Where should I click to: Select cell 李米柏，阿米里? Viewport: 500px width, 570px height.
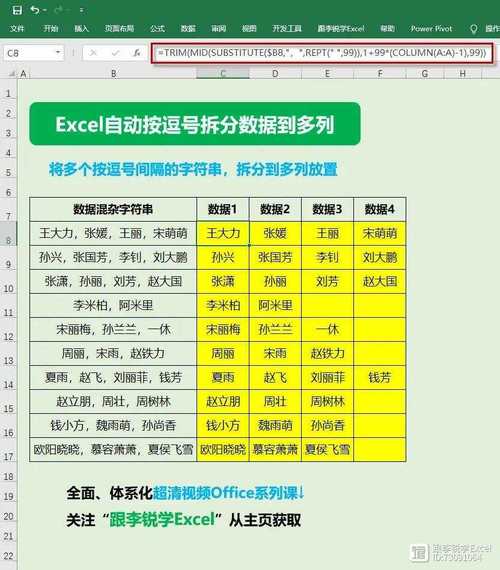113,305
